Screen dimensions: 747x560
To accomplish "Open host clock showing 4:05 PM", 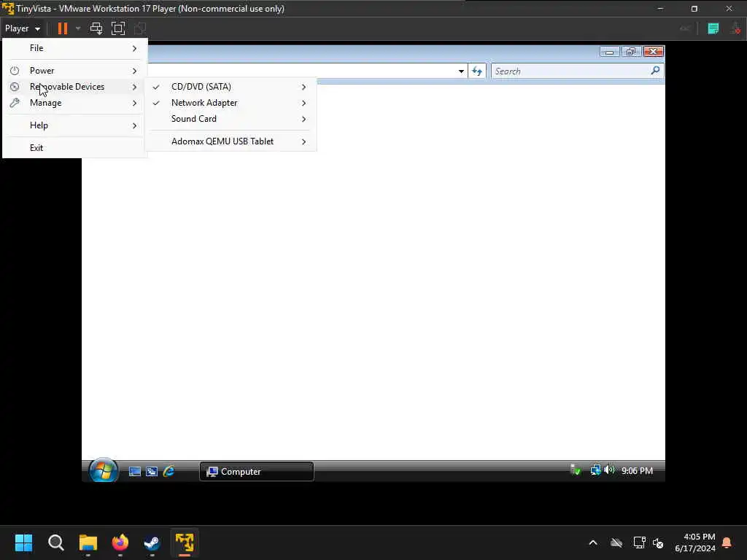I will pyautogui.click(x=695, y=542).
